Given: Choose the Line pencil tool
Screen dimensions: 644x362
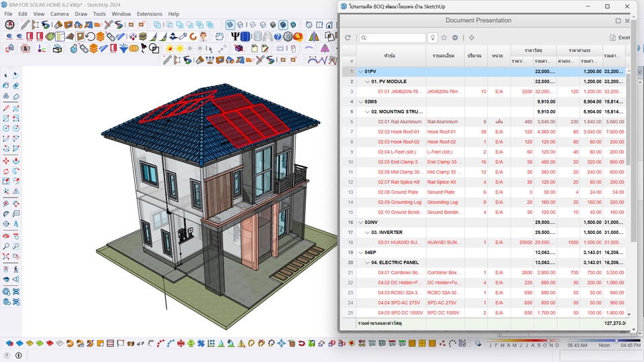Looking at the screenshot, I should (6, 109).
